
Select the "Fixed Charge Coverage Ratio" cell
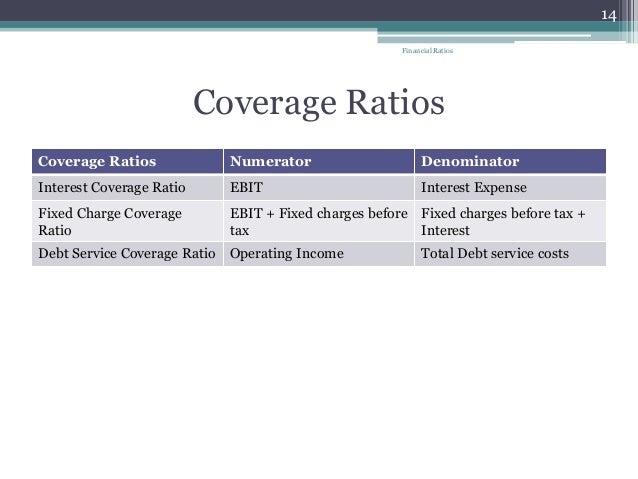coord(127,221)
